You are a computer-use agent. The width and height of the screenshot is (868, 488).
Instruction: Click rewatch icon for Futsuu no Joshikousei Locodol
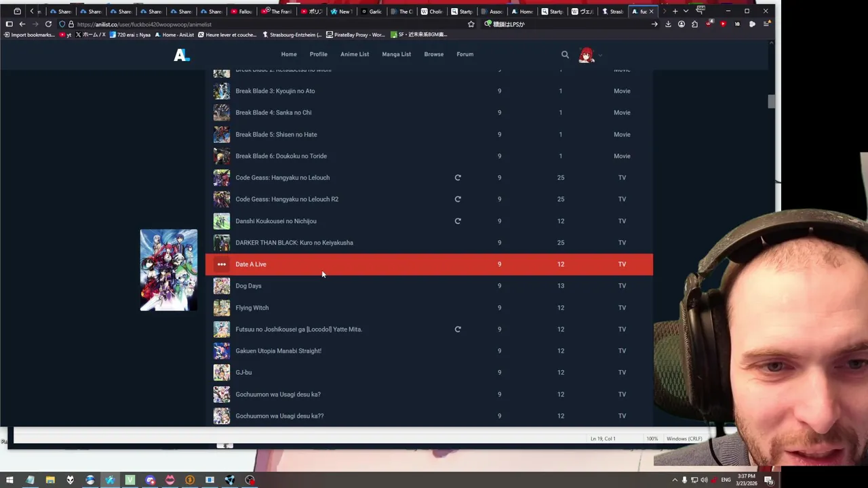click(458, 329)
